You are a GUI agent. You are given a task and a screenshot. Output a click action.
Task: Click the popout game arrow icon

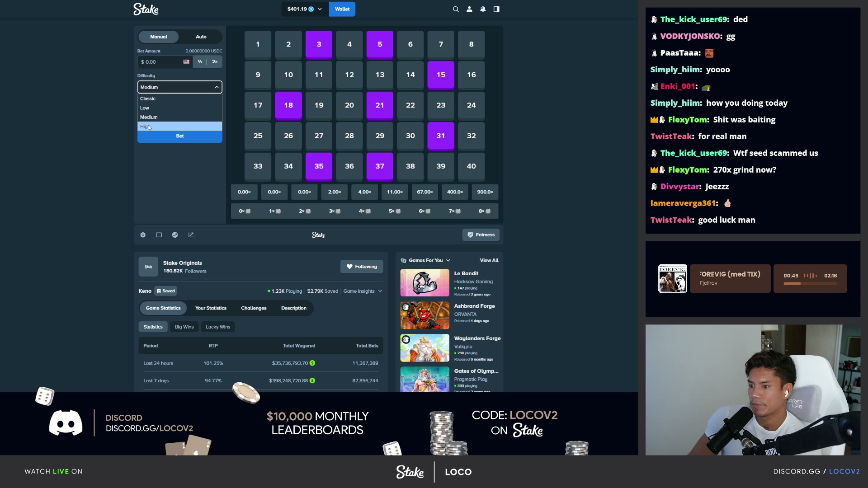191,235
